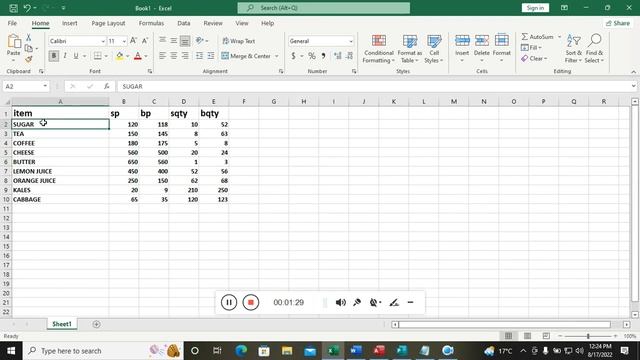The image size is (640, 360).
Task: Toggle Bold formatting
Action: tap(53, 56)
